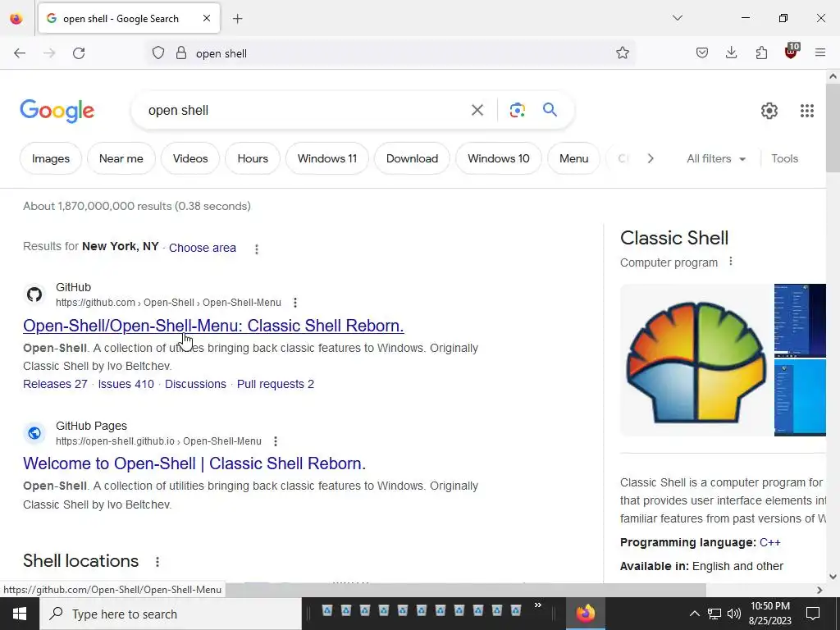
Task: Save page to Pocket
Action: click(702, 53)
